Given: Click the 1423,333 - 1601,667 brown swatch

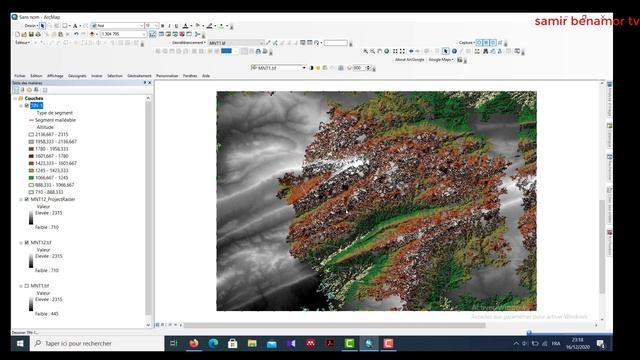Looking at the screenshot, I should tap(31, 163).
